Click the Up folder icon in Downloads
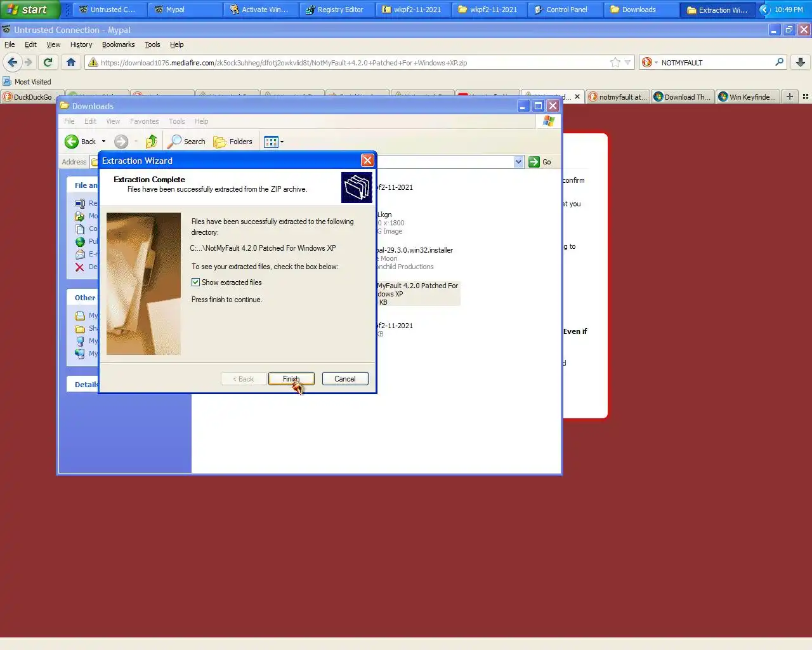This screenshot has height=650, width=812. 151,142
